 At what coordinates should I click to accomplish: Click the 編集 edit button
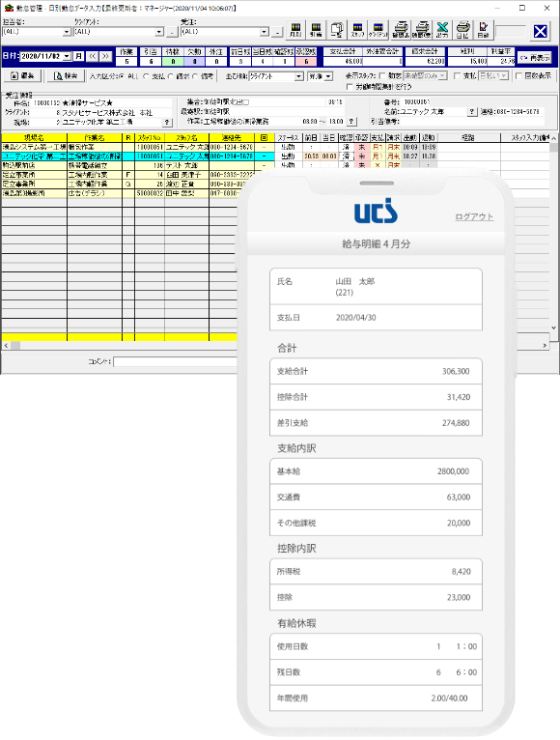pyautogui.click(x=22, y=75)
